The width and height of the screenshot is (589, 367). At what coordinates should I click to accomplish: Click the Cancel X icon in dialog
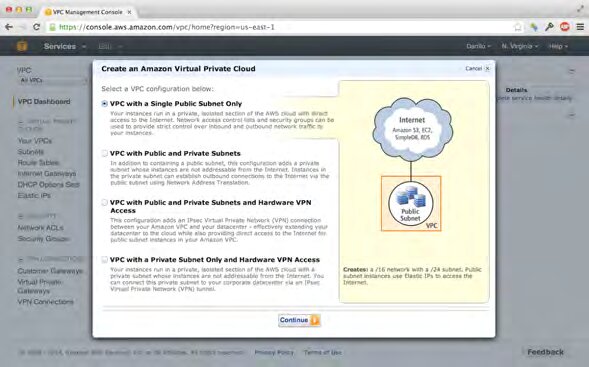(487, 68)
